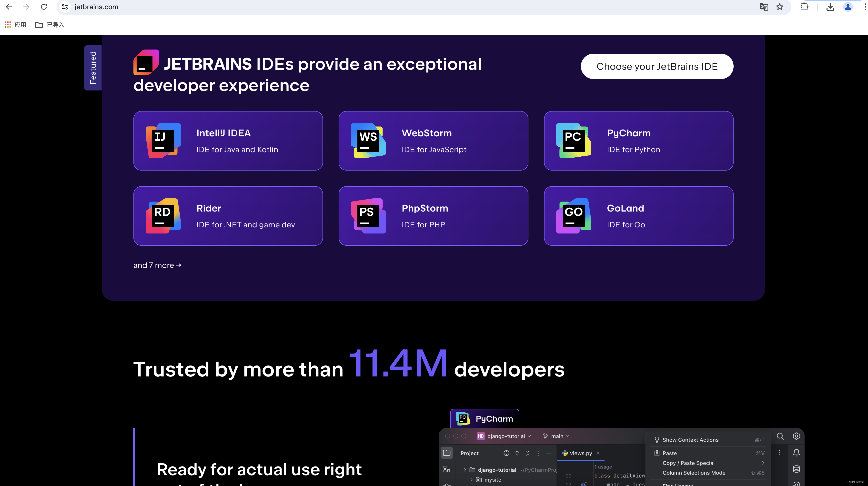Bookmark this page with the star icon
868x486 pixels.
pos(780,7)
